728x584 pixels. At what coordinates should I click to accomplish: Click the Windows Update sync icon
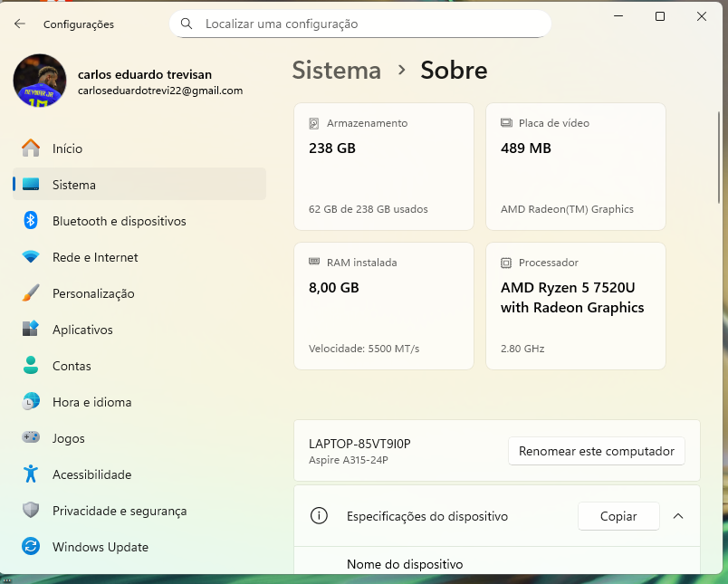point(31,547)
